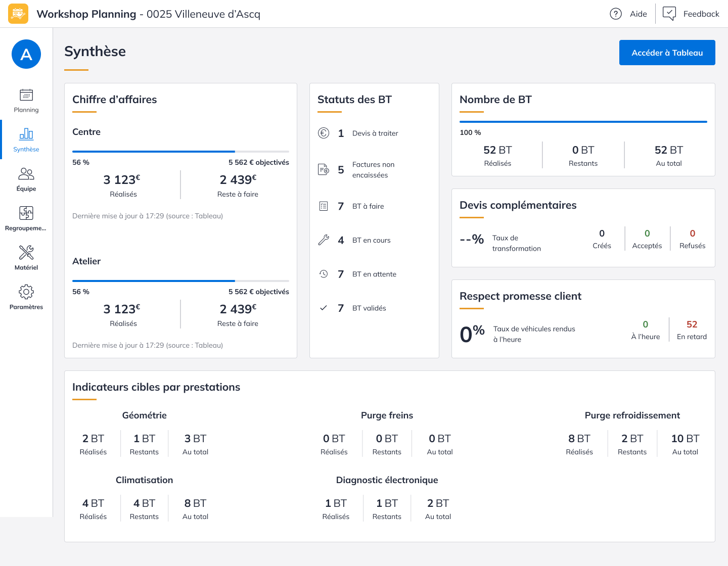Click the Workshop Planning app logo
The width and height of the screenshot is (728, 566).
point(18,14)
